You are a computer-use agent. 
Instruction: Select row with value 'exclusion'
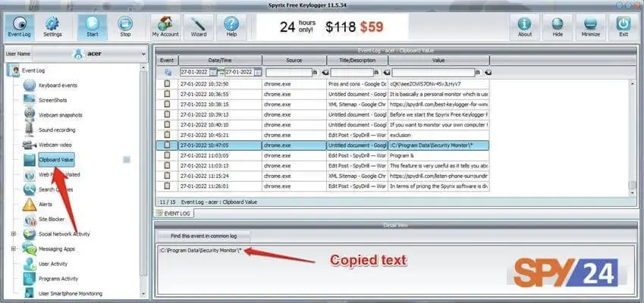(323, 135)
